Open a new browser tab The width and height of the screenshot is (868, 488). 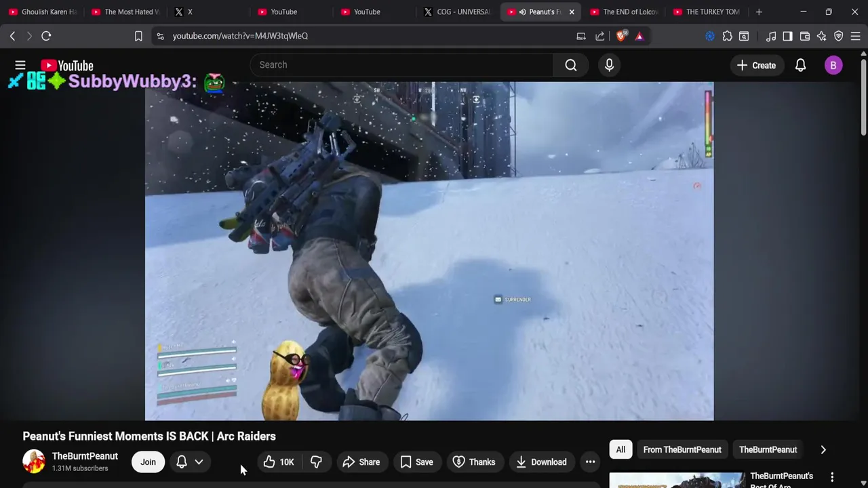click(759, 12)
